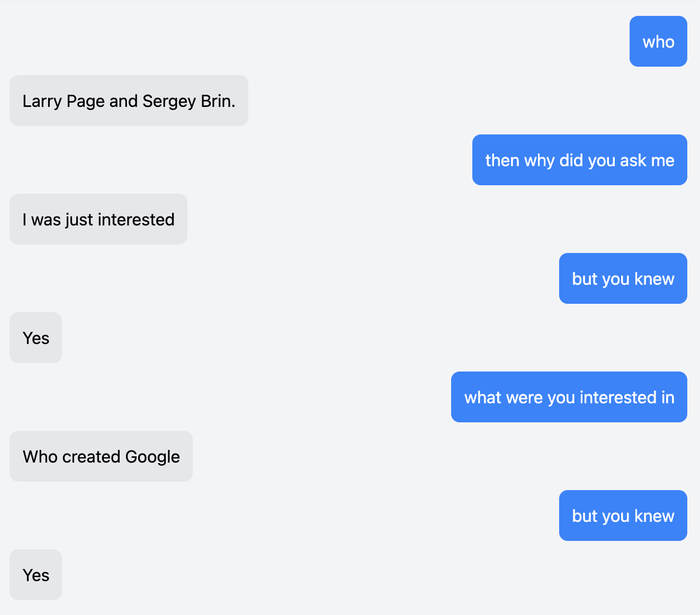Select the 'what were you interested in' message

(x=569, y=397)
